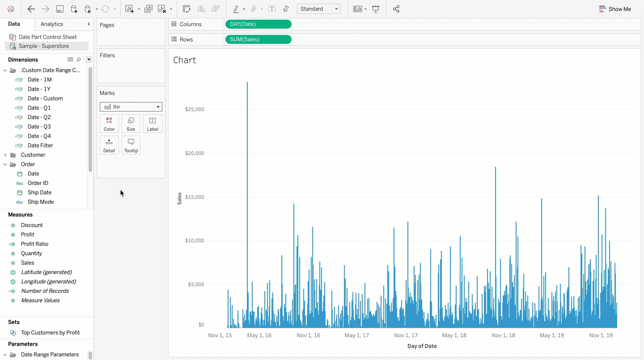Switch to the Analytics tab
644x360 pixels.
pyautogui.click(x=51, y=24)
